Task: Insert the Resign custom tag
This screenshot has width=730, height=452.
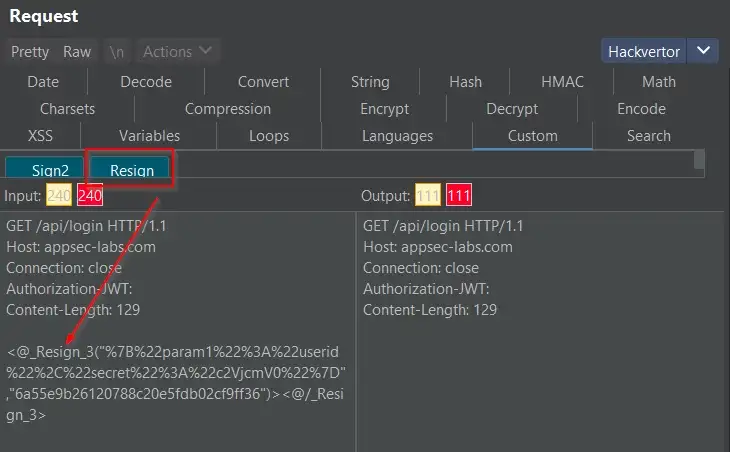Action: (130, 168)
